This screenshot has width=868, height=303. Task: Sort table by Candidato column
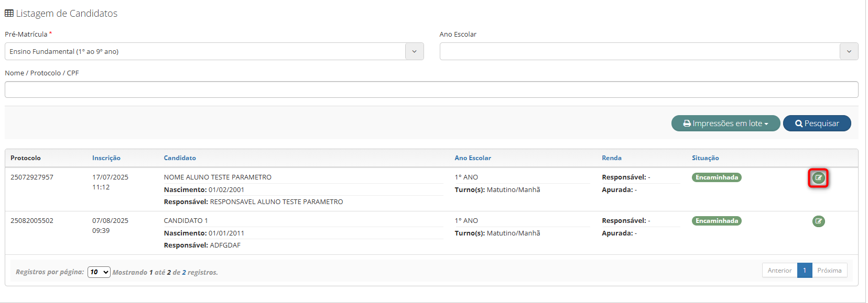coord(180,158)
